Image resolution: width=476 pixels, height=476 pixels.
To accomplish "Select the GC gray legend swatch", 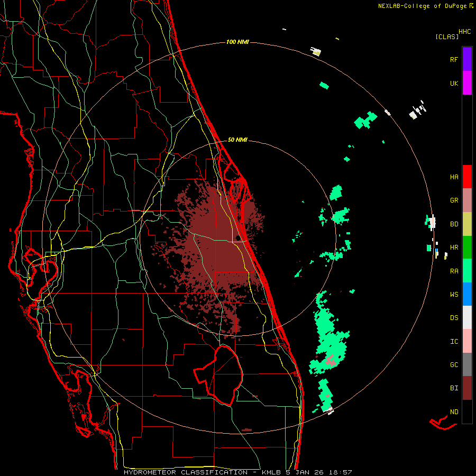I will (467, 364).
